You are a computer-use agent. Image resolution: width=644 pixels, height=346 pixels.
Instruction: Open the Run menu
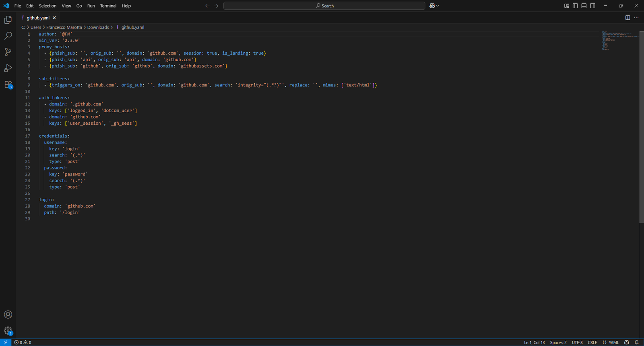tap(91, 6)
